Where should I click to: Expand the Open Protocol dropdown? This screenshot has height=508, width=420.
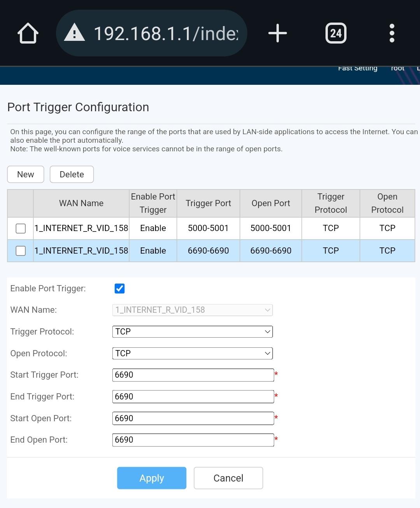pos(192,354)
